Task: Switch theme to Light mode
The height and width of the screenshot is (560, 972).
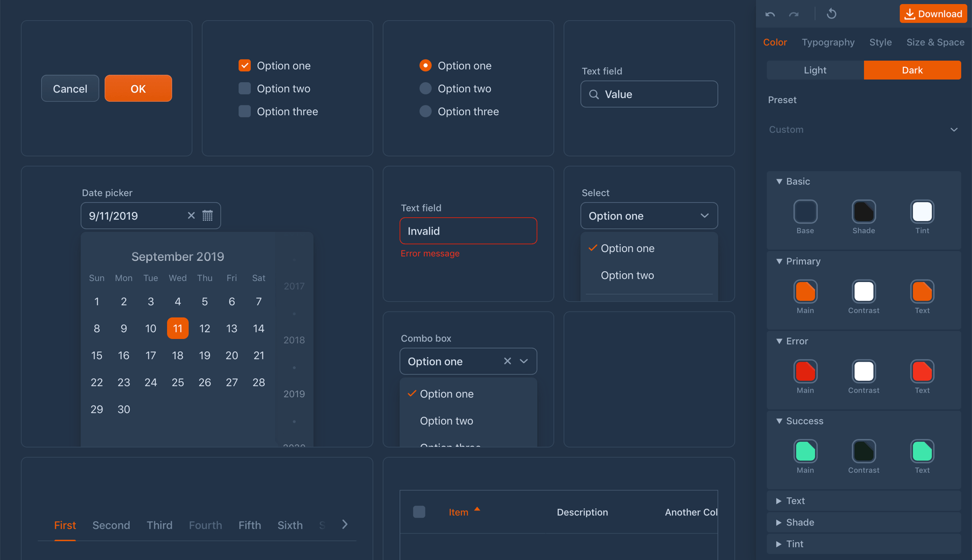Action: click(x=814, y=70)
